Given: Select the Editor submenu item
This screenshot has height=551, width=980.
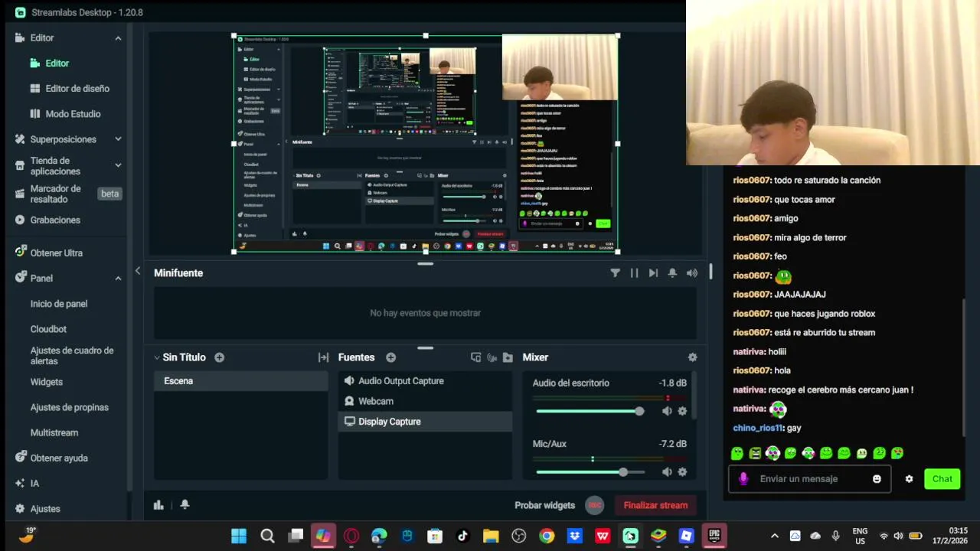Looking at the screenshot, I should click(x=50, y=63).
